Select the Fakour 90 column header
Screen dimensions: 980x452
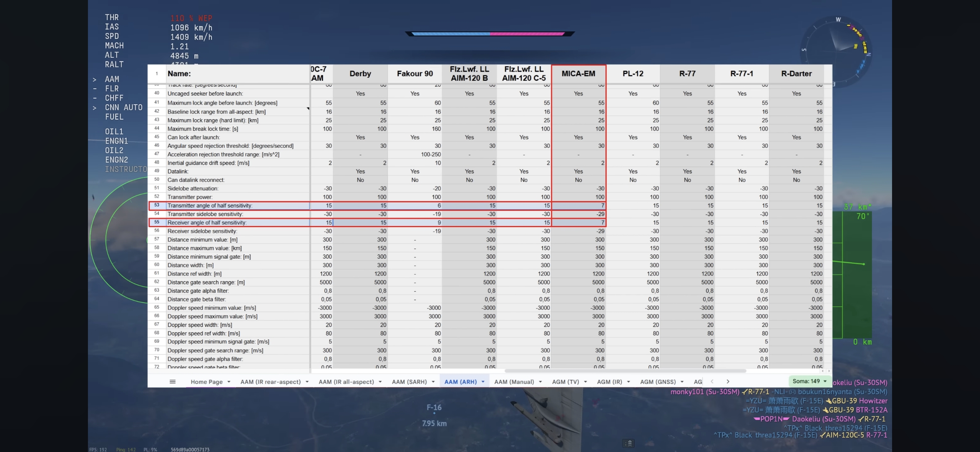coord(415,74)
